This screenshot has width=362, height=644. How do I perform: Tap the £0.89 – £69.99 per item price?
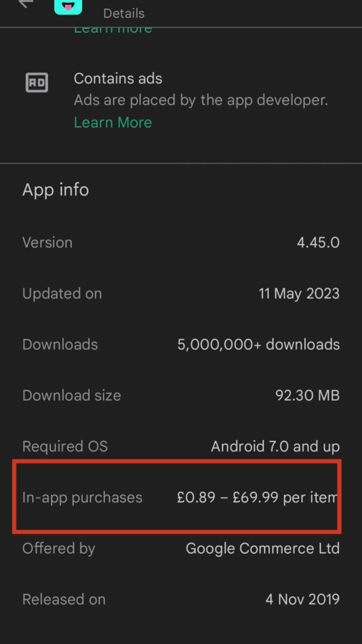[257, 497]
